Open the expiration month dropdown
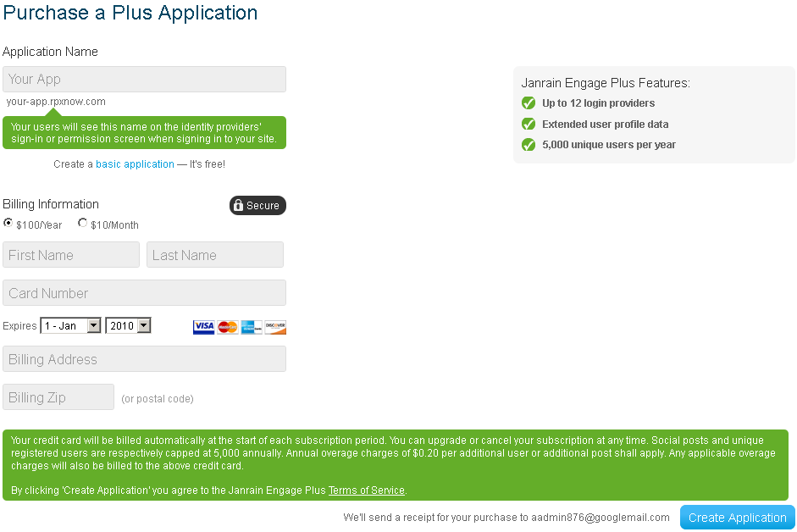Image resolution: width=797 pixels, height=532 pixels. tap(70, 325)
